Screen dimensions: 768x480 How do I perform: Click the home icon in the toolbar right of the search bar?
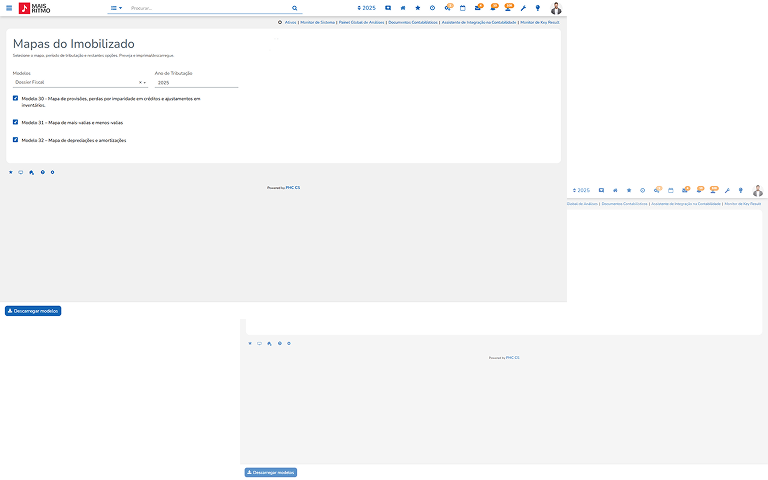403,8
